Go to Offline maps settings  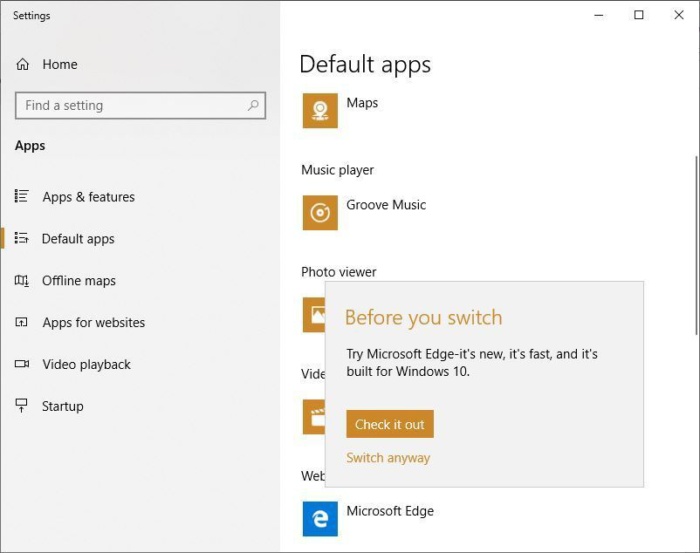(x=79, y=281)
